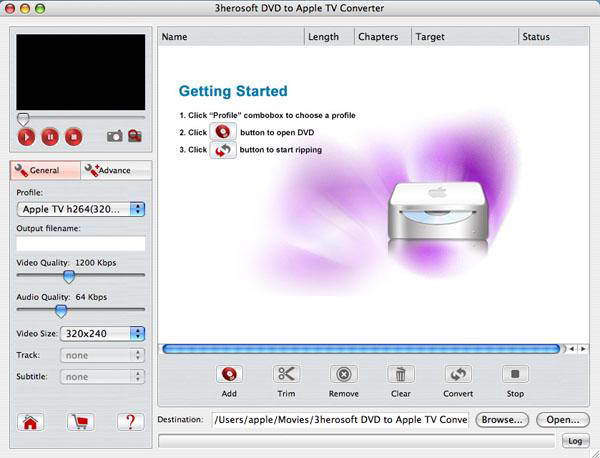Open the Track dropdown
This screenshot has width=600, height=458.
(103, 355)
